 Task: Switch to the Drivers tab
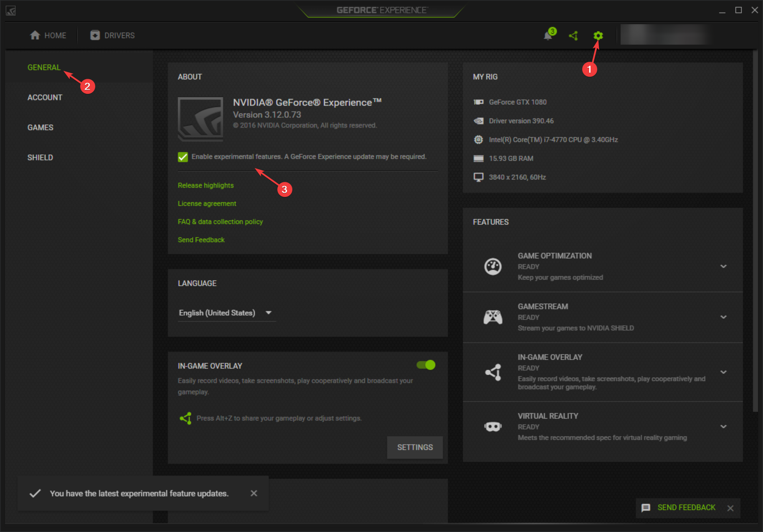(113, 35)
